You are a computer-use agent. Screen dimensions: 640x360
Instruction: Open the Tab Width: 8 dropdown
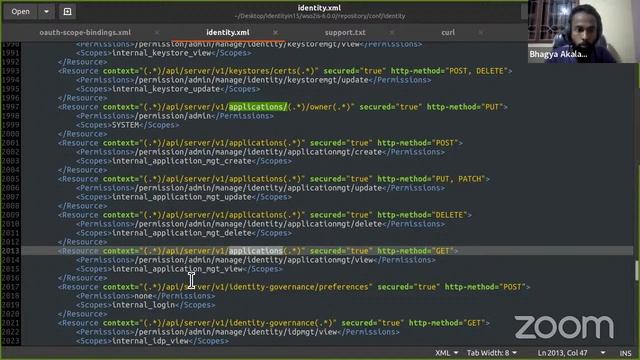(x=492, y=353)
